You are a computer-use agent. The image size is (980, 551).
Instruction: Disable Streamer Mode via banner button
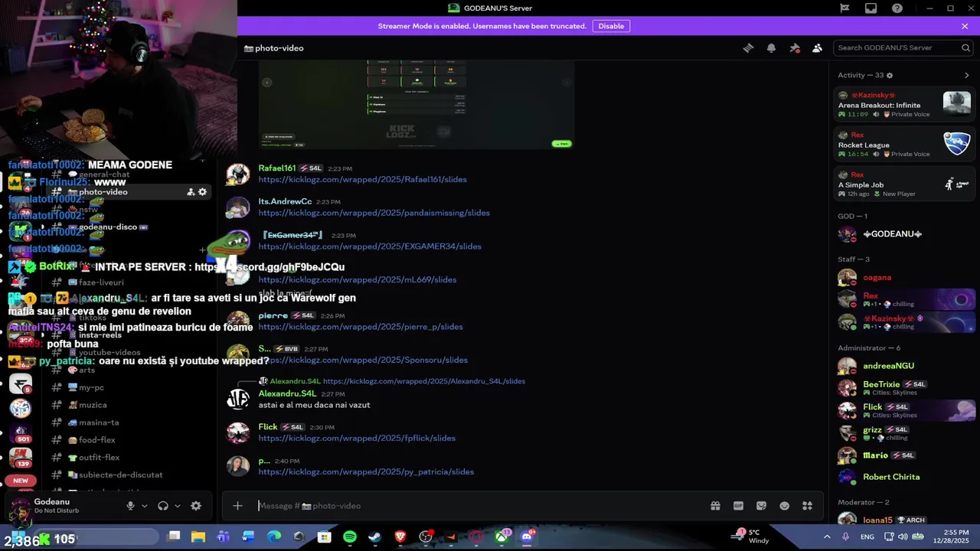click(611, 26)
